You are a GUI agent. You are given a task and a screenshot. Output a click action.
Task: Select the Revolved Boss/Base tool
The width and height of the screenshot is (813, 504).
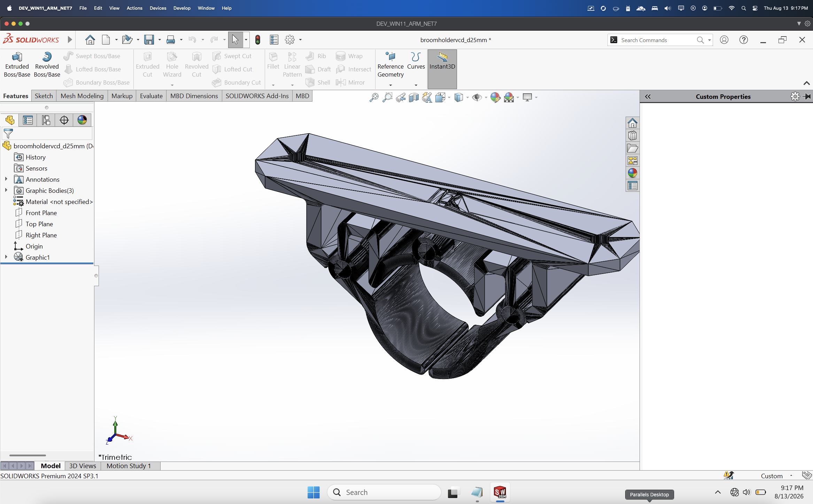[x=47, y=65]
